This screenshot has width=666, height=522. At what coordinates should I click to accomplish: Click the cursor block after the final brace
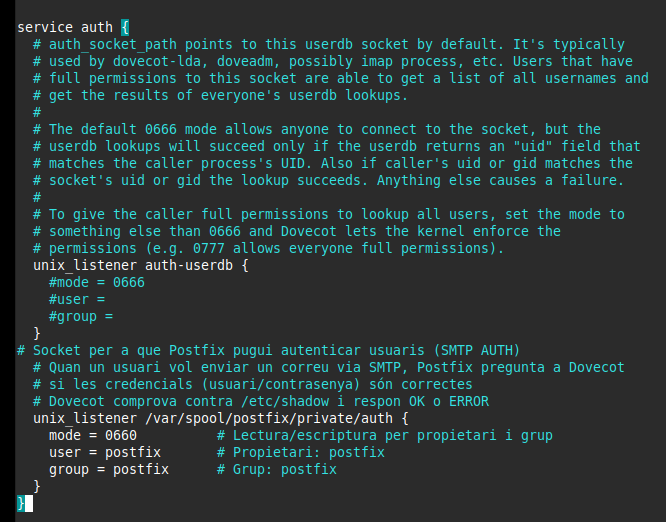pyautogui.click(x=28, y=503)
